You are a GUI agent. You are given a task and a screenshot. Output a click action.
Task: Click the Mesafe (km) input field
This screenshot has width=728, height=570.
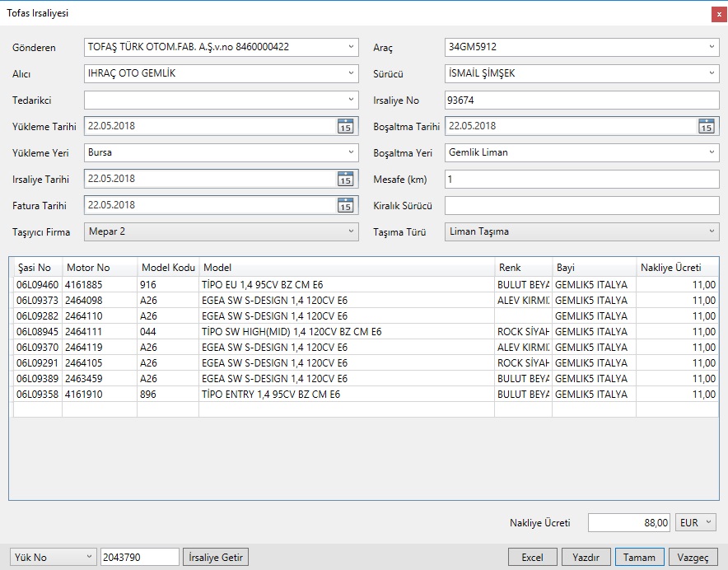[581, 180]
